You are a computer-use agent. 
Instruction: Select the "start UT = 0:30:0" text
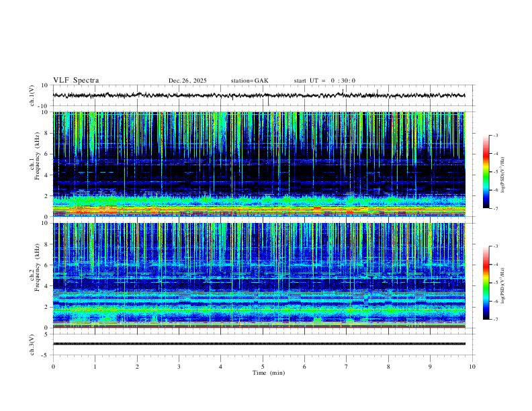324,81
